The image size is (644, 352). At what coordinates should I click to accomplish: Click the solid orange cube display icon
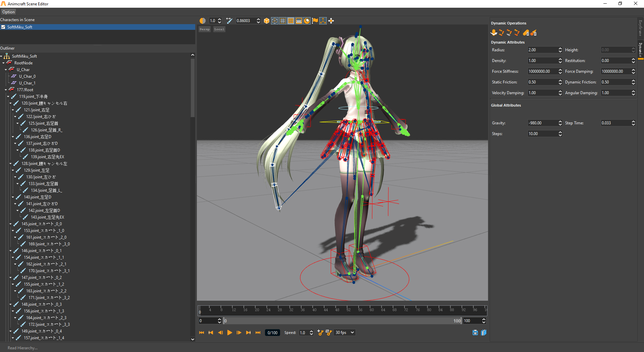click(x=267, y=21)
